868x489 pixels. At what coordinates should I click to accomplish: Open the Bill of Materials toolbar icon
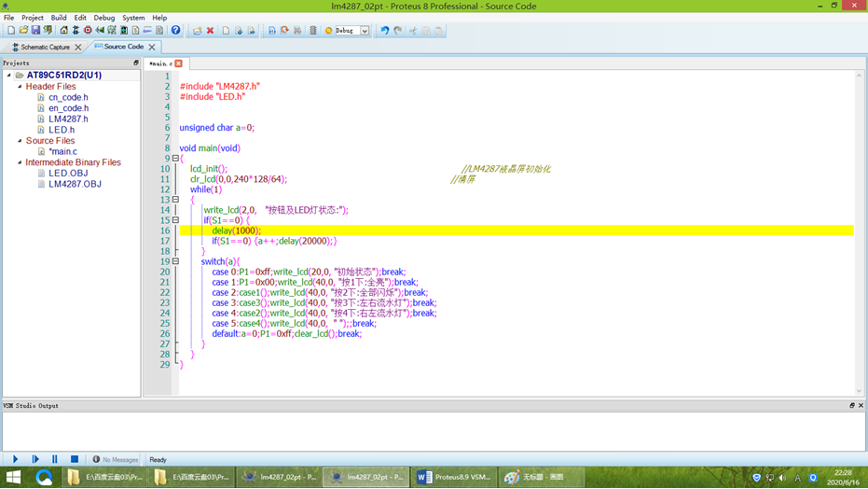[135, 31]
